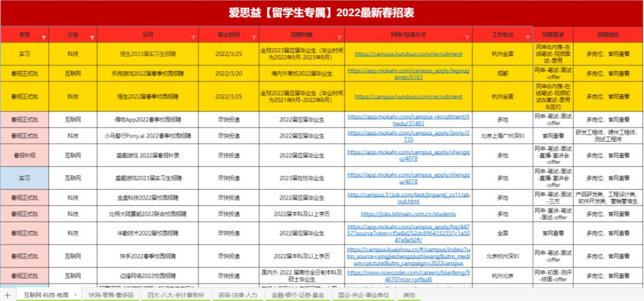The width and height of the screenshot is (644, 301).
Task: Select the cell 海内外高校2022届毕业生
Action: pos(302,73)
